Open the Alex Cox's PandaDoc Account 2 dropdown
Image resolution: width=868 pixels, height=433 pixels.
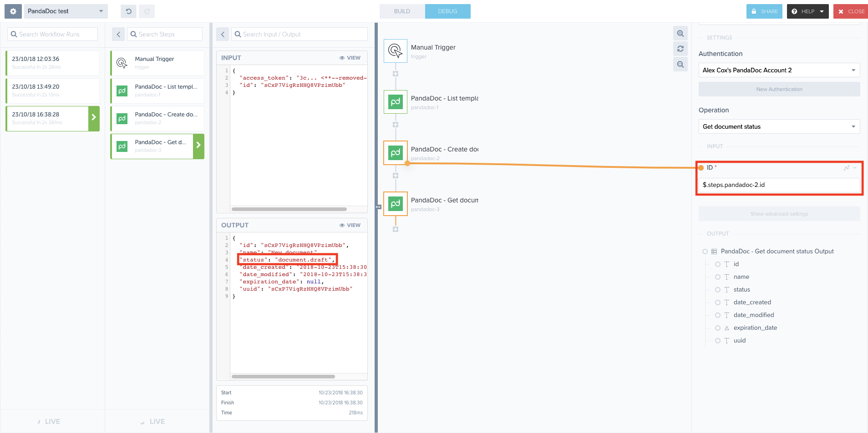point(779,70)
